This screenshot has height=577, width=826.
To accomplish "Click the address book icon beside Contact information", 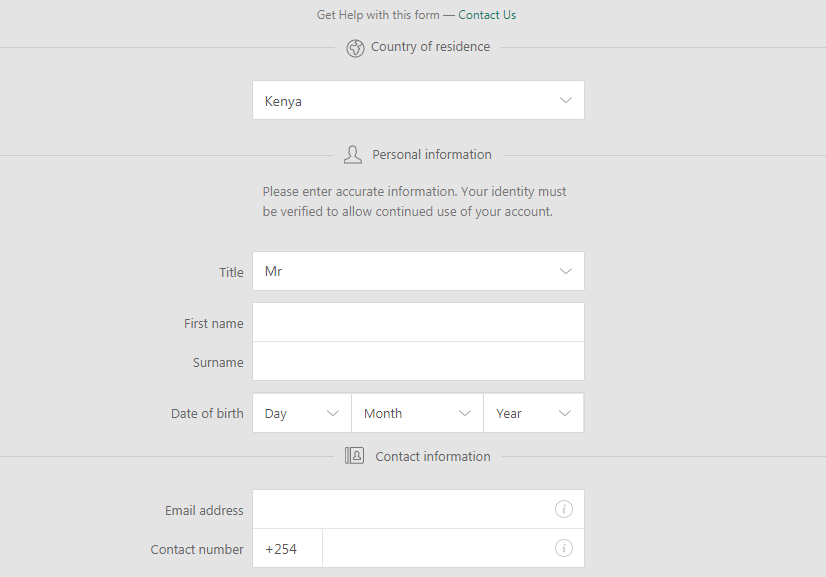I will point(355,456).
